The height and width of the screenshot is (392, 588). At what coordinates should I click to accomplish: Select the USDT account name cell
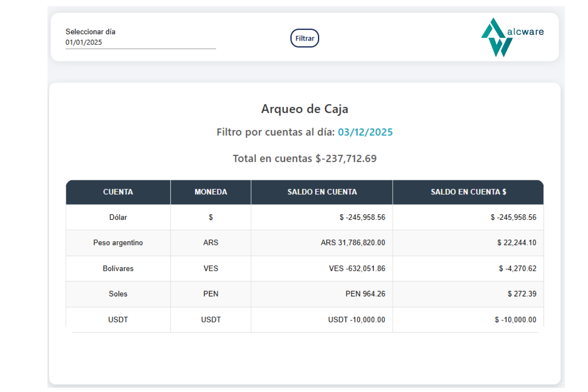coord(118,320)
